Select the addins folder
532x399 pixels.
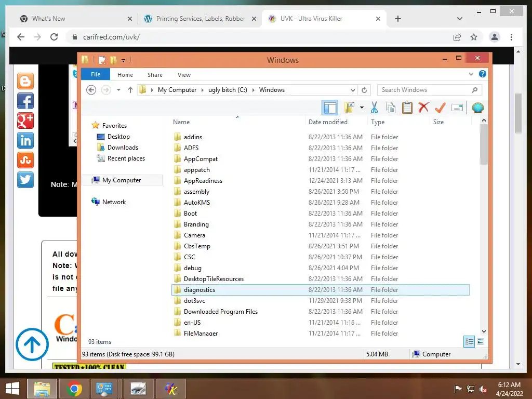pyautogui.click(x=193, y=137)
